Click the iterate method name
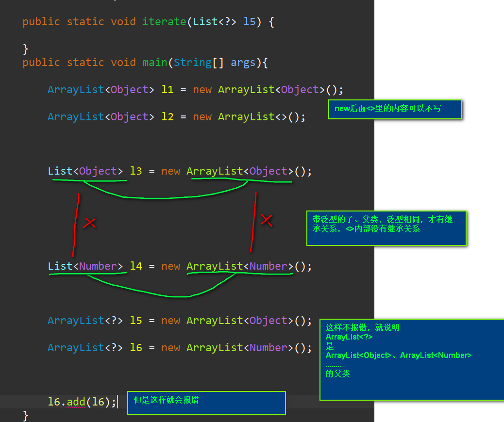Screen dimensions: 504x422 [164, 22]
